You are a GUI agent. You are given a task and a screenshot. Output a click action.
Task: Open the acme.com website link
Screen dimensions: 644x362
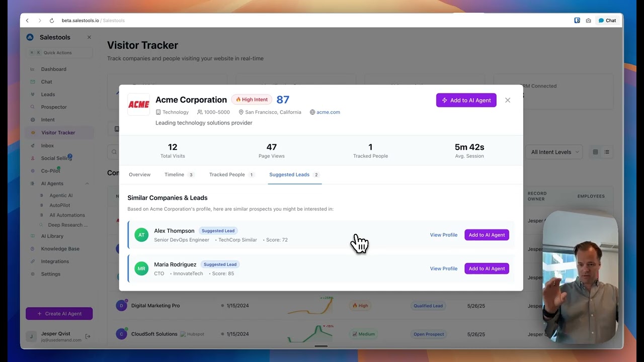(328, 112)
